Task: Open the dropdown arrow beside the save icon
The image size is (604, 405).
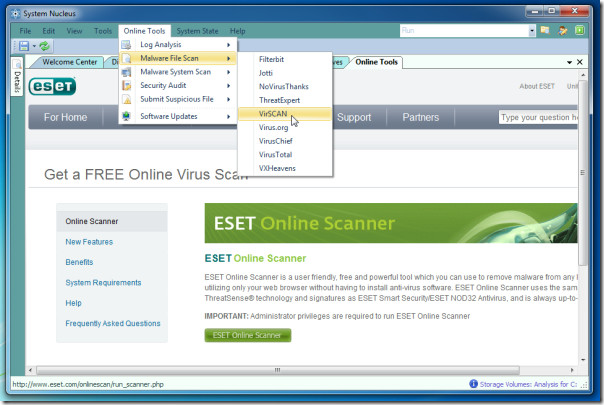Action: (x=34, y=46)
